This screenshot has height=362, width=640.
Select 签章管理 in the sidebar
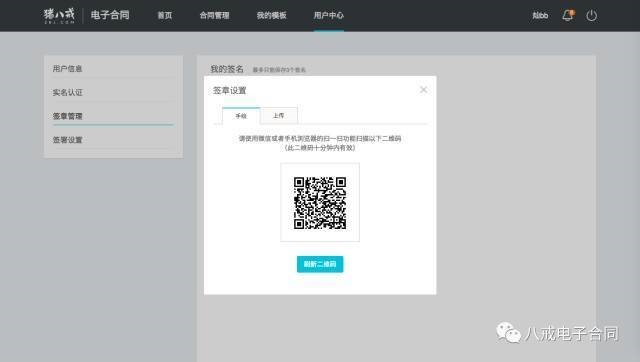(67, 116)
